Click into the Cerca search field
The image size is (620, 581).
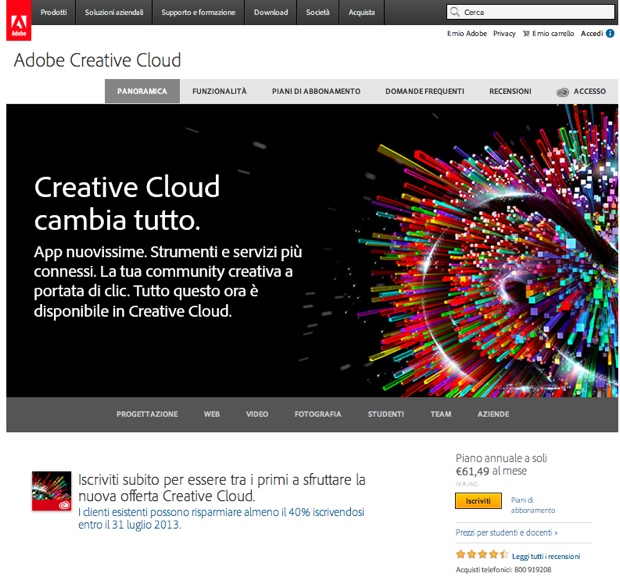coord(530,12)
